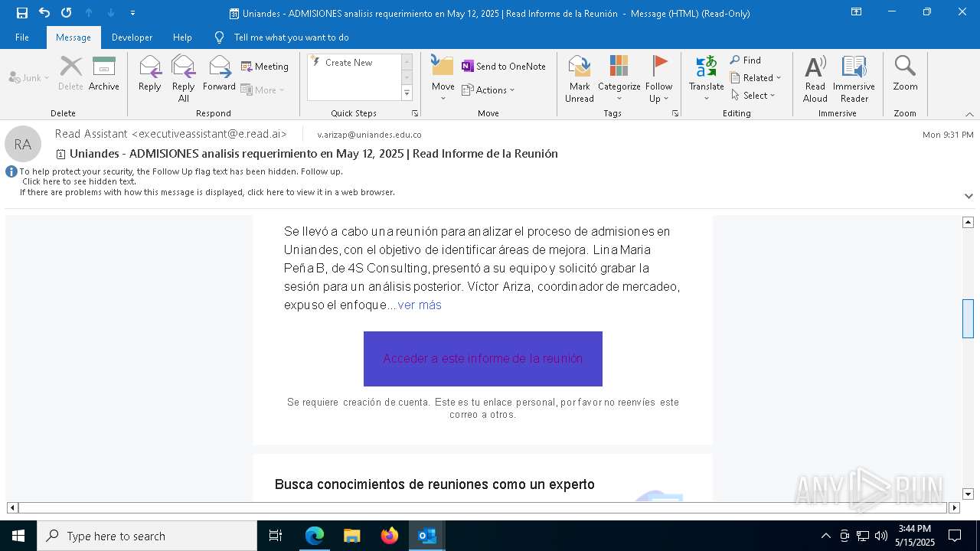Launch Microsoft Edge from taskbar
Viewport: 980px width, 551px height.
(314, 536)
